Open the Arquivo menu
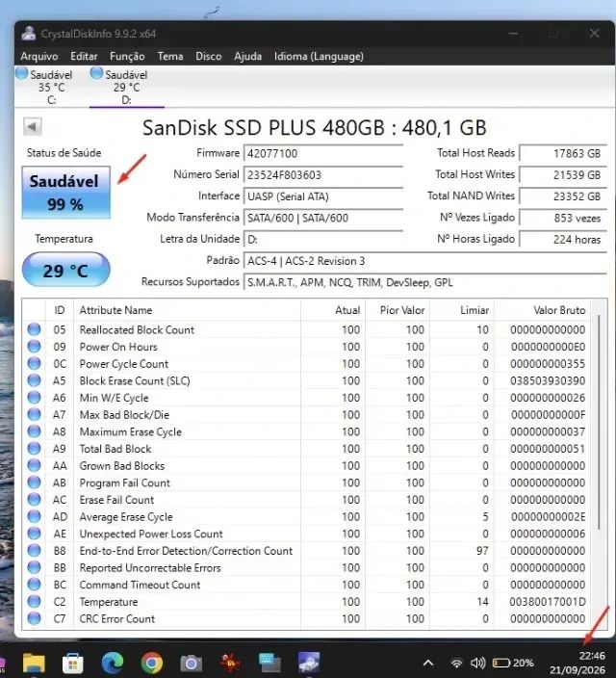Viewport: 616px width, 678px height. point(39,56)
